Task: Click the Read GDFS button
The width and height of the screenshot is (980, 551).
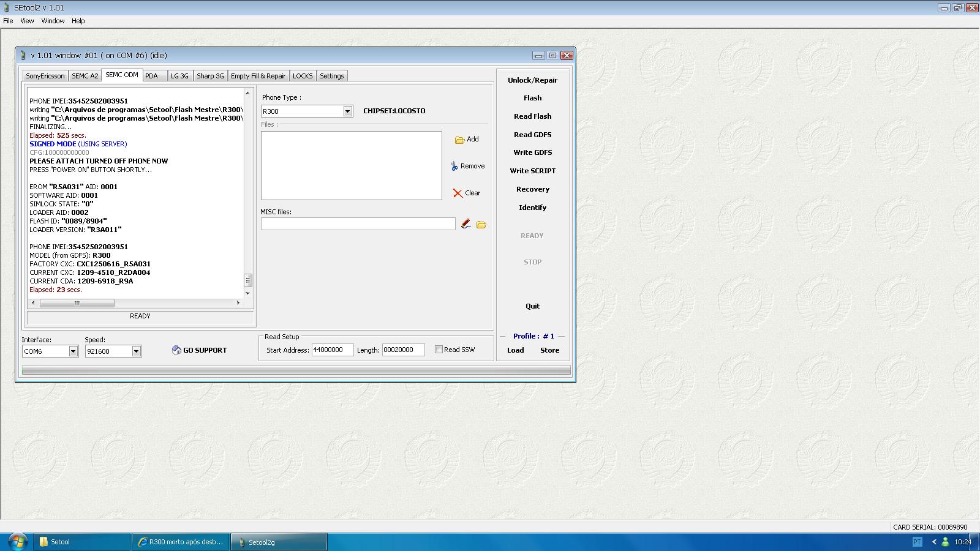Action: point(533,135)
